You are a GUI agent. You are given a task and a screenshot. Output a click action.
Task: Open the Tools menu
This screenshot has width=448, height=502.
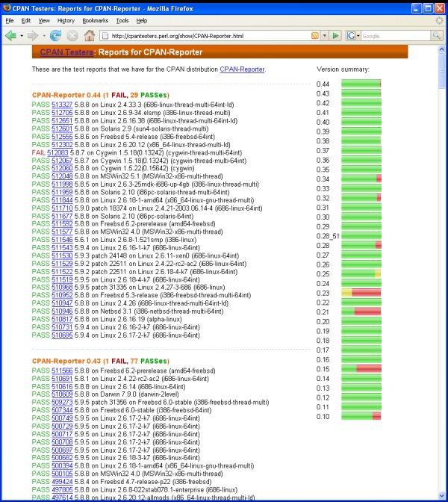122,21
